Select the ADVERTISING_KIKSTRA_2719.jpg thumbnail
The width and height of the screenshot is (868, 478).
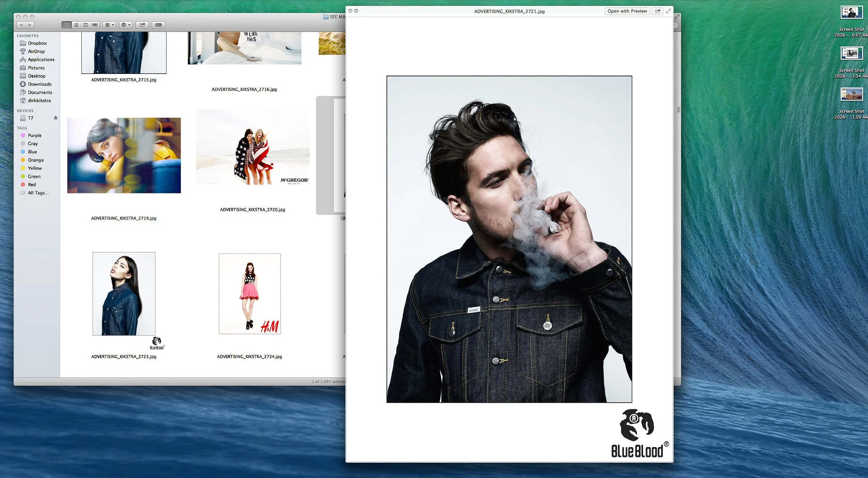124,156
